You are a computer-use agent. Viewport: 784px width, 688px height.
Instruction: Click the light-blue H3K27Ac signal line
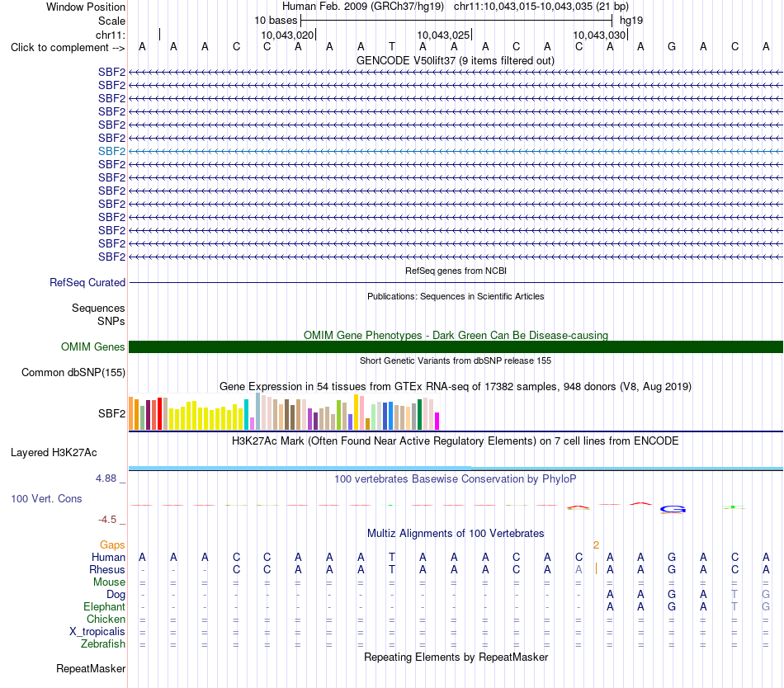(456, 469)
